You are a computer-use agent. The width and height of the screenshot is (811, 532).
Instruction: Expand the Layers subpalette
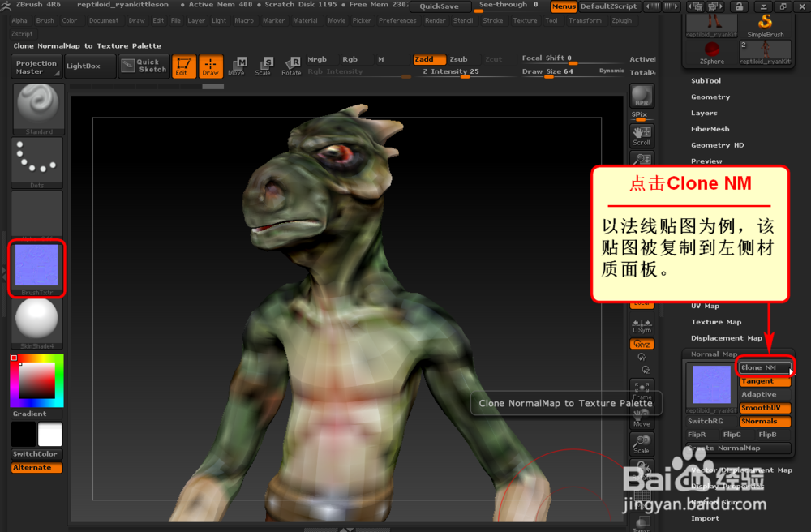click(x=704, y=113)
